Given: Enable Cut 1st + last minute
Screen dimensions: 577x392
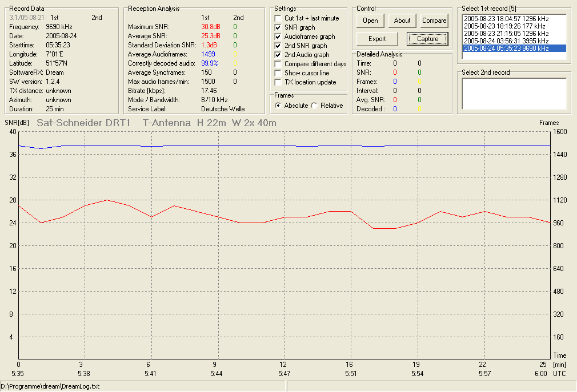Looking at the screenshot, I should point(278,18).
